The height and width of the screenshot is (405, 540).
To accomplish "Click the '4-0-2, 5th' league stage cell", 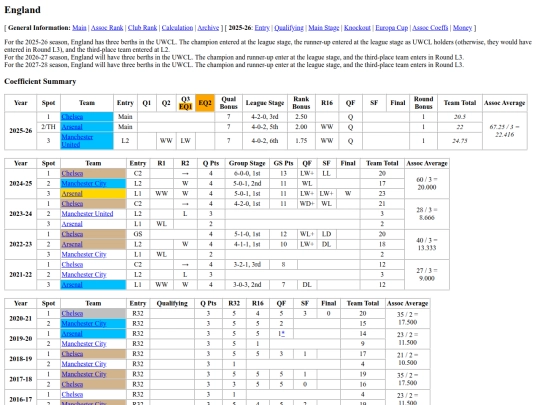I will 264,127.
